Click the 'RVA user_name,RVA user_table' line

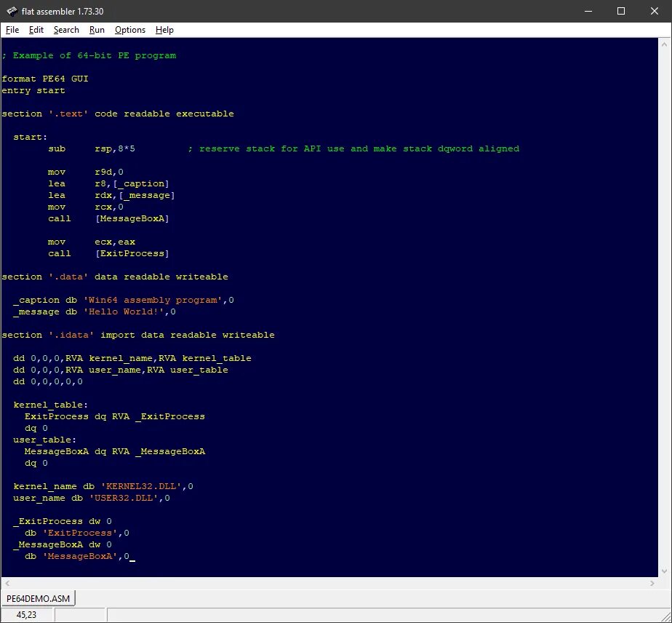121,370
